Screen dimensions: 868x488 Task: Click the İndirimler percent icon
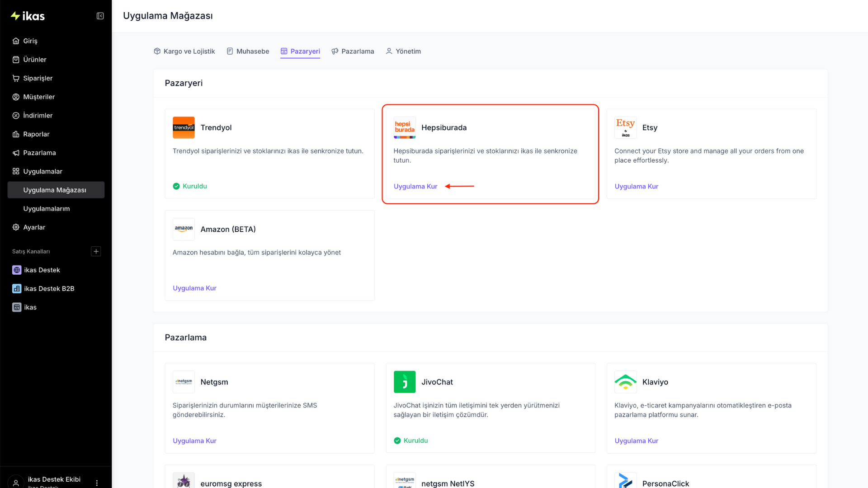pyautogui.click(x=16, y=116)
